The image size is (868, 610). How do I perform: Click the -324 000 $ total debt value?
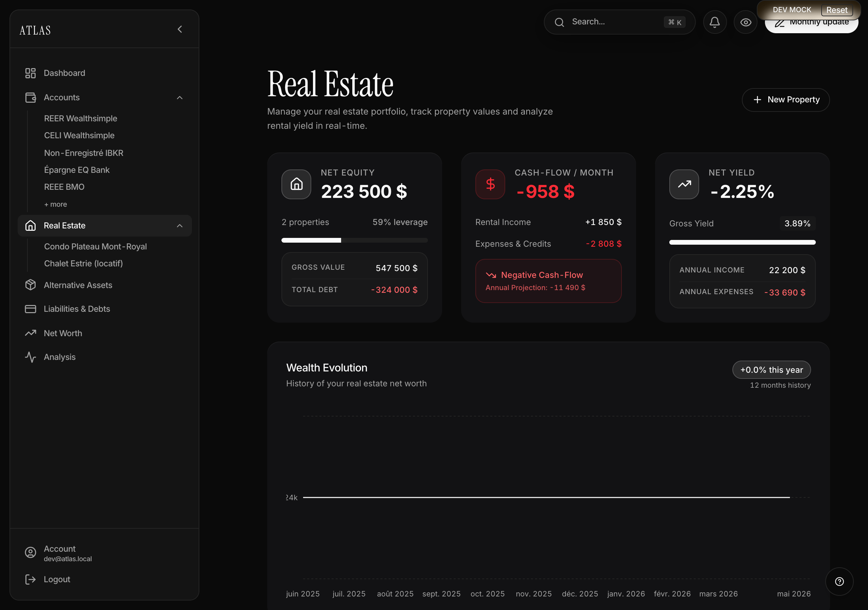(394, 290)
